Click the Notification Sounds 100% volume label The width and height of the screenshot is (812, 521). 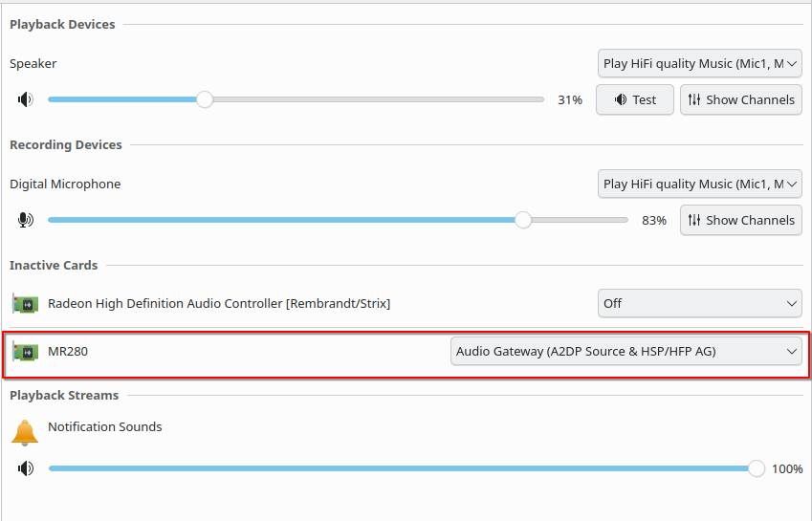pyautogui.click(x=787, y=468)
